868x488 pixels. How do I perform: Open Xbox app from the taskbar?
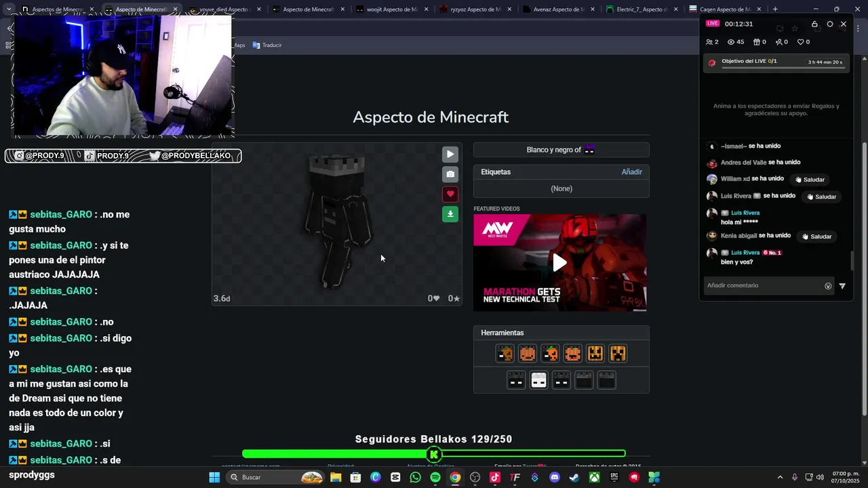594,477
